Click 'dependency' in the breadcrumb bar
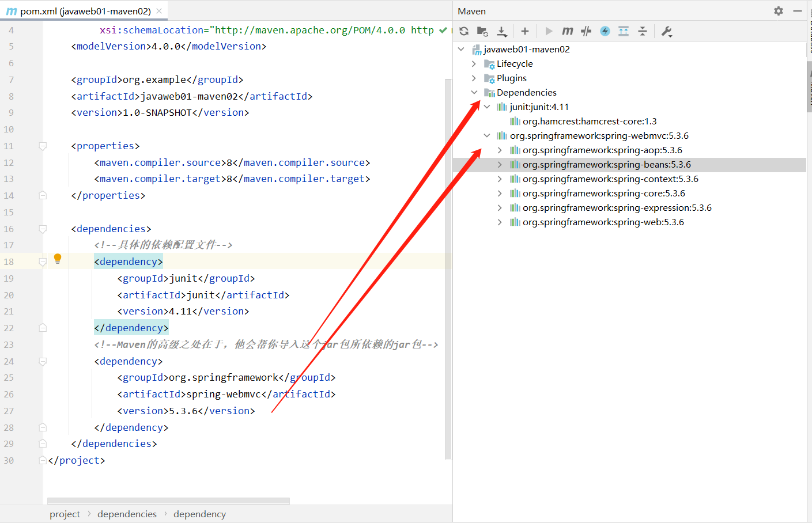This screenshot has width=812, height=523. pos(199,514)
